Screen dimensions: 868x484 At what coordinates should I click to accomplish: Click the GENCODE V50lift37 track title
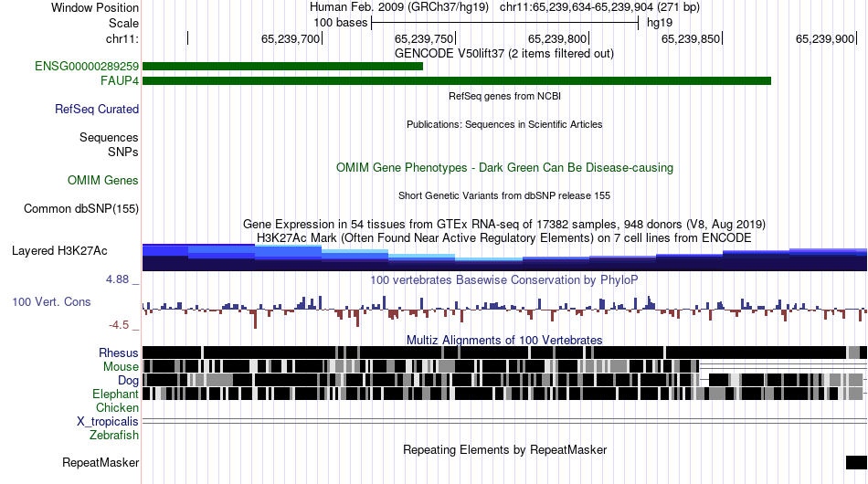[503, 54]
